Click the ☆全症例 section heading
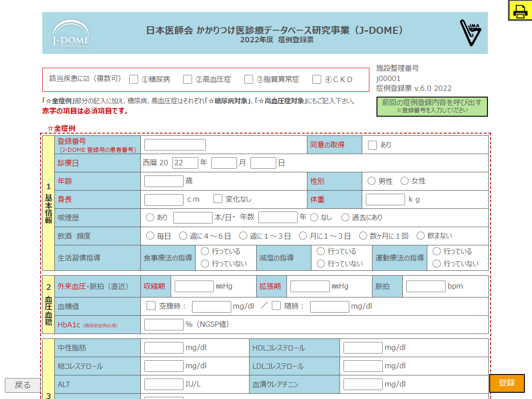The height and width of the screenshot is (399, 532). tap(61, 129)
